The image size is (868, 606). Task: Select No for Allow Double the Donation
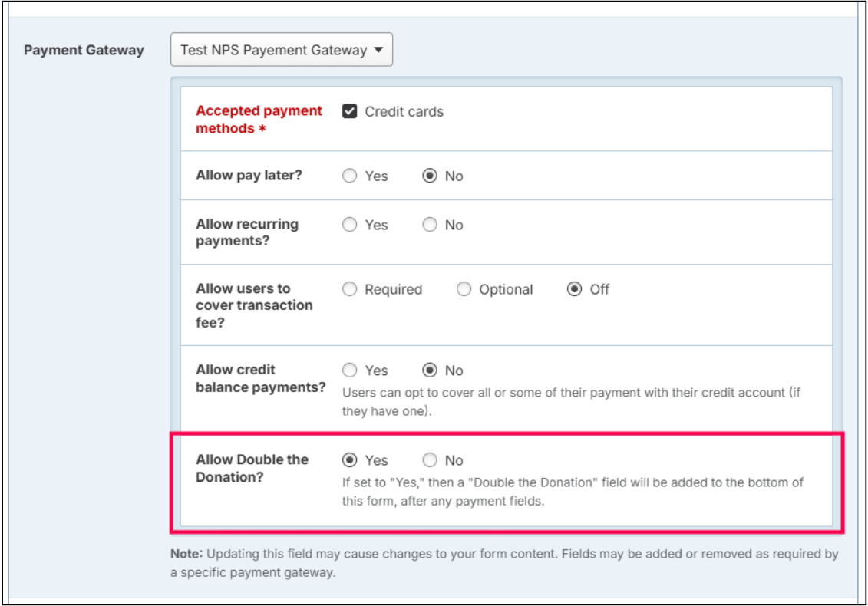coord(430,460)
